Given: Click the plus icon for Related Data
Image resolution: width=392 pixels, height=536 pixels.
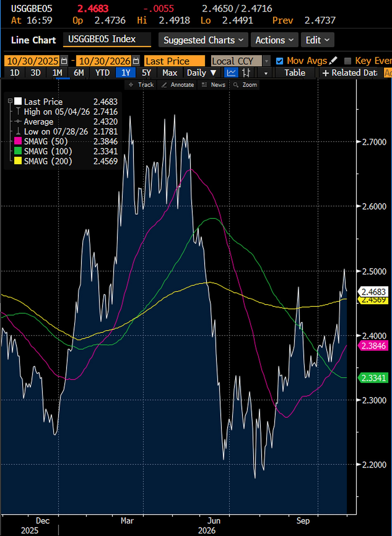Looking at the screenshot, I should pos(325,73).
